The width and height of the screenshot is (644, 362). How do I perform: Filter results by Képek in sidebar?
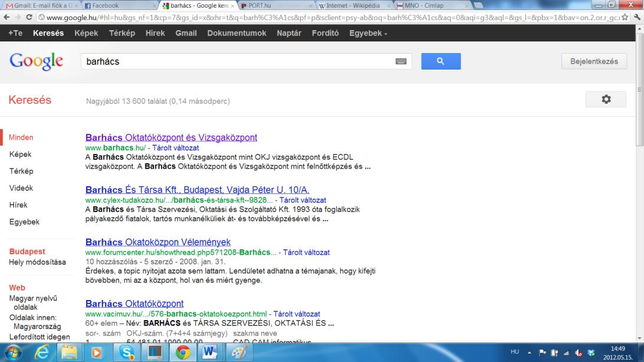point(20,154)
